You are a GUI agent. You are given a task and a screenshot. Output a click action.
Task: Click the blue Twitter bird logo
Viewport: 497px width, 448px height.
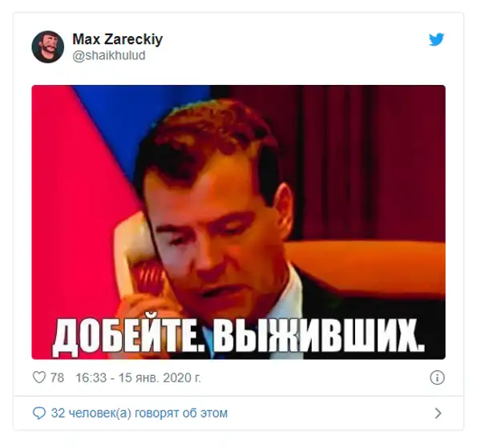(436, 39)
